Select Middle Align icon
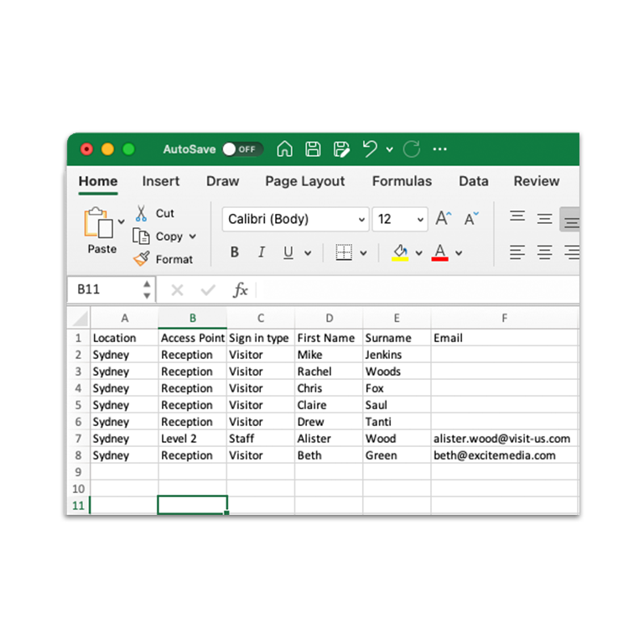644x644 pixels. coord(544,218)
